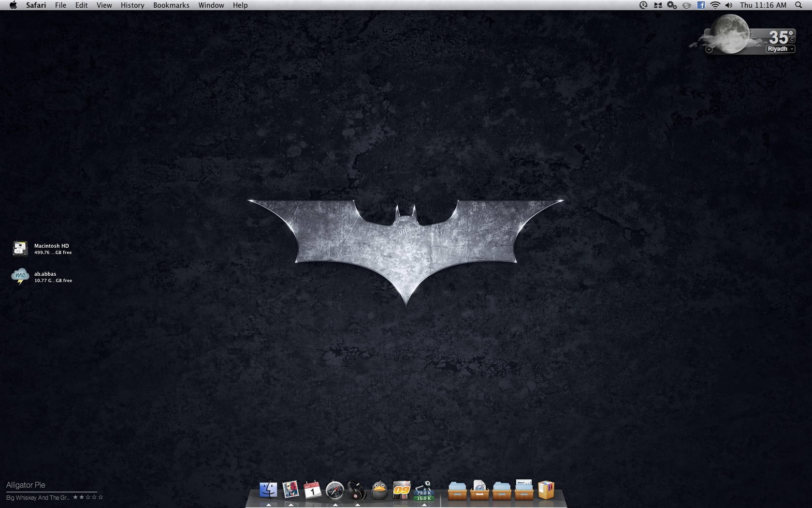
Task: Click the coffee cup menu bar icon
Action: tap(686, 5)
